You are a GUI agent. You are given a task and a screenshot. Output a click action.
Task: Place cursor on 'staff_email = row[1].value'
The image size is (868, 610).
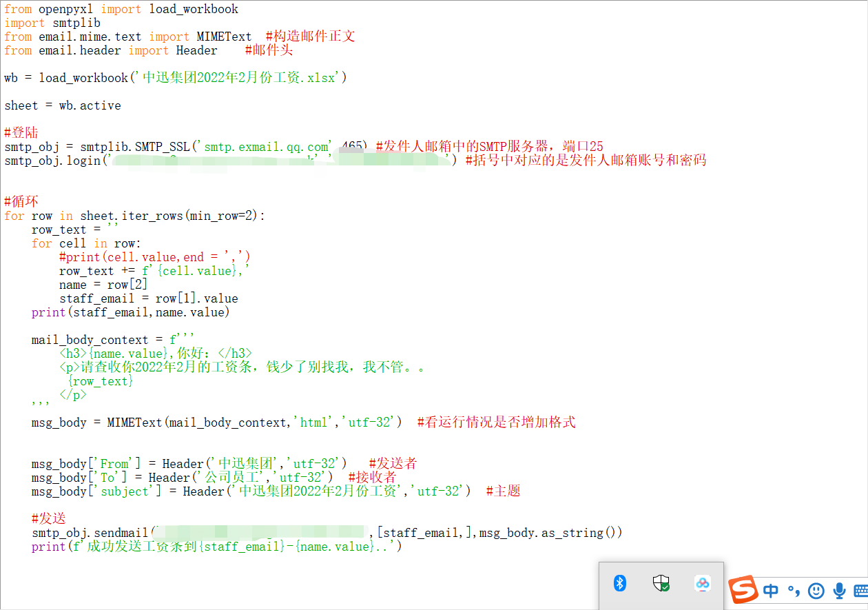148,298
